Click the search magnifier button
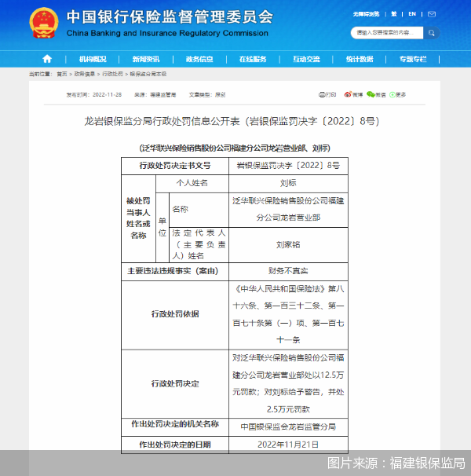471x476 pixels. coord(431,33)
